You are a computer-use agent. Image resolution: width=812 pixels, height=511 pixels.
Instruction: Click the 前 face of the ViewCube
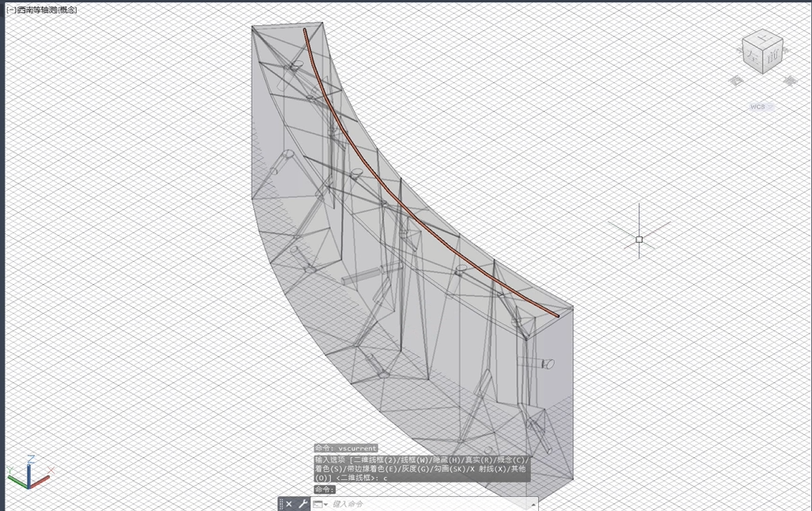pyautogui.click(x=772, y=57)
